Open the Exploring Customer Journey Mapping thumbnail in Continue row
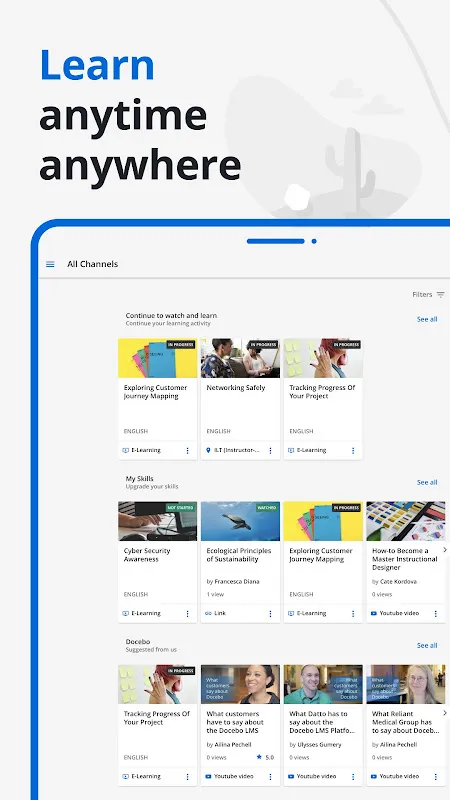 pyautogui.click(x=158, y=358)
